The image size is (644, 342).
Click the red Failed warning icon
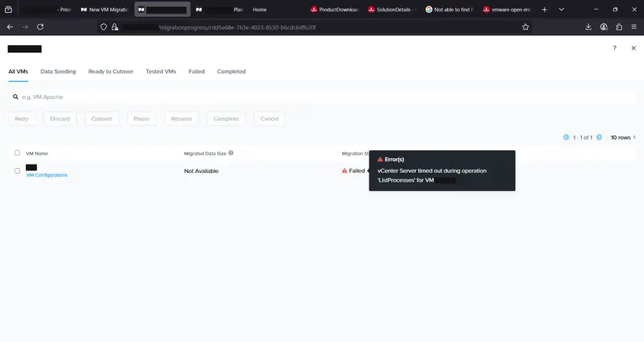pos(344,171)
